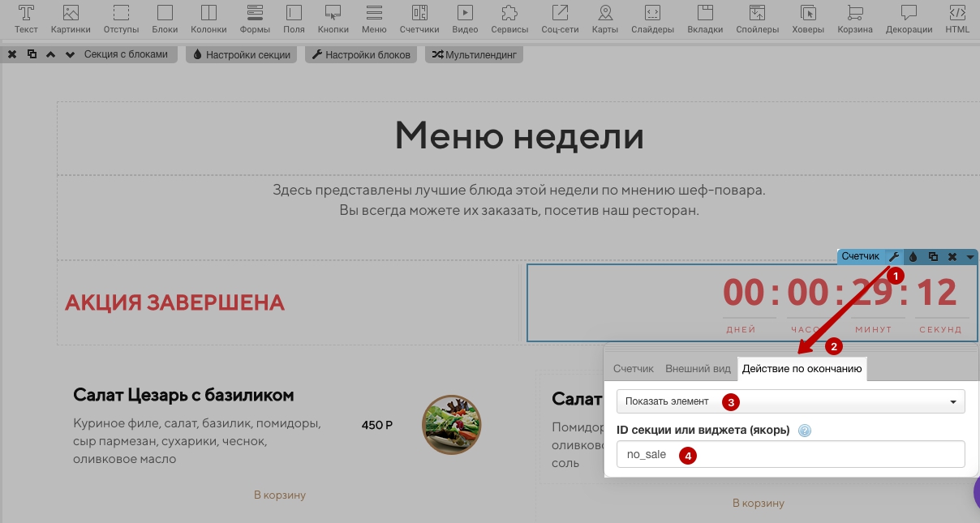980x523 pixels.
Task: Switch to the Счетчик settings tab
Action: pyautogui.click(x=634, y=368)
